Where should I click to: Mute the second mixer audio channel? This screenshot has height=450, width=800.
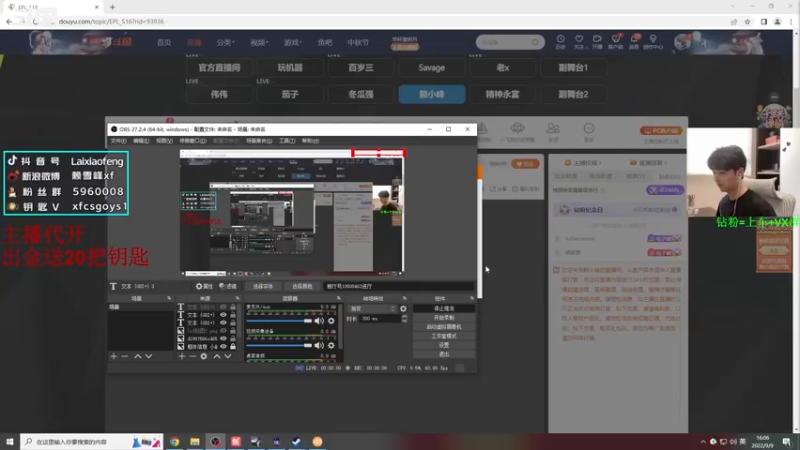[319, 345]
